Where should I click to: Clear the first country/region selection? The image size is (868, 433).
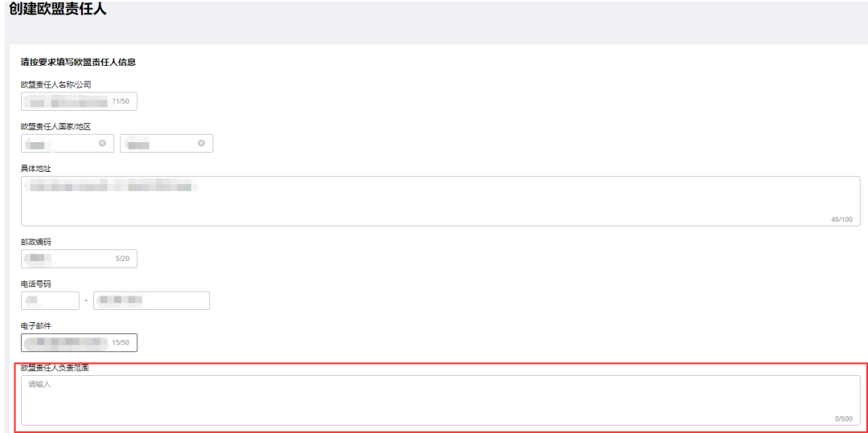pyautogui.click(x=102, y=143)
